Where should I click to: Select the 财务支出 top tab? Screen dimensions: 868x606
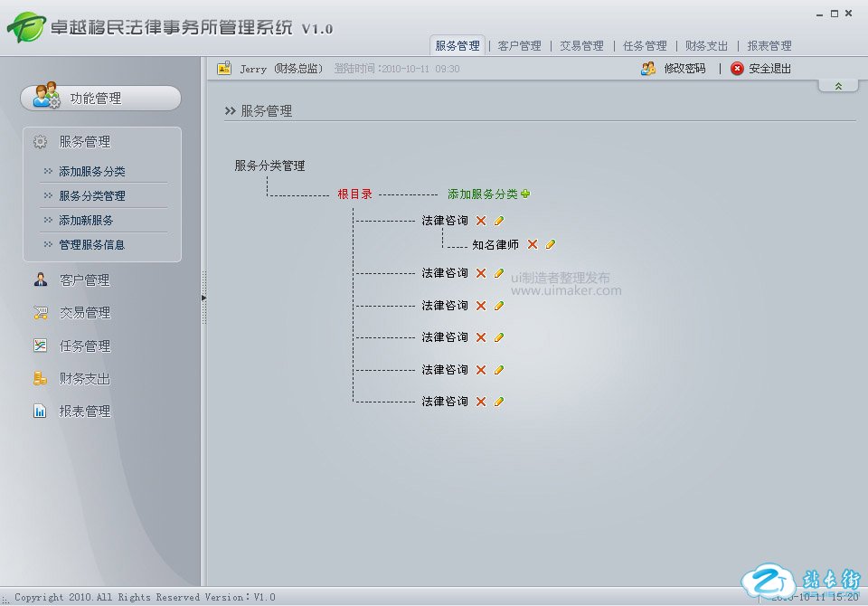click(x=706, y=46)
